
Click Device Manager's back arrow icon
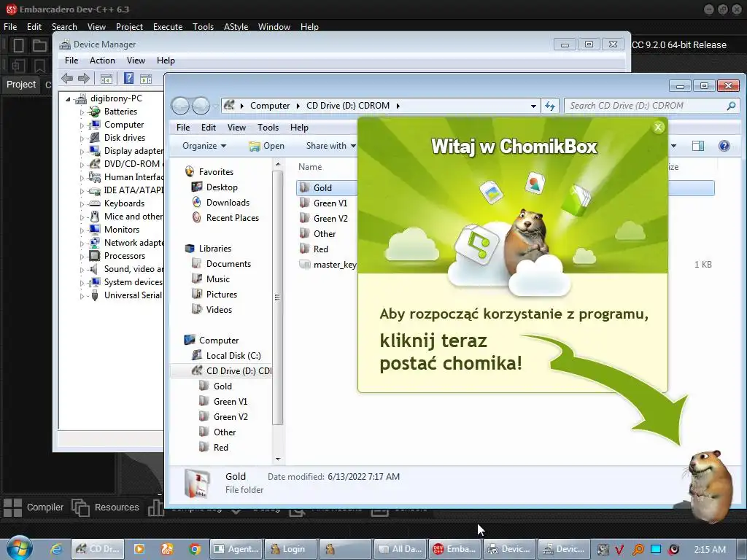[67, 79]
